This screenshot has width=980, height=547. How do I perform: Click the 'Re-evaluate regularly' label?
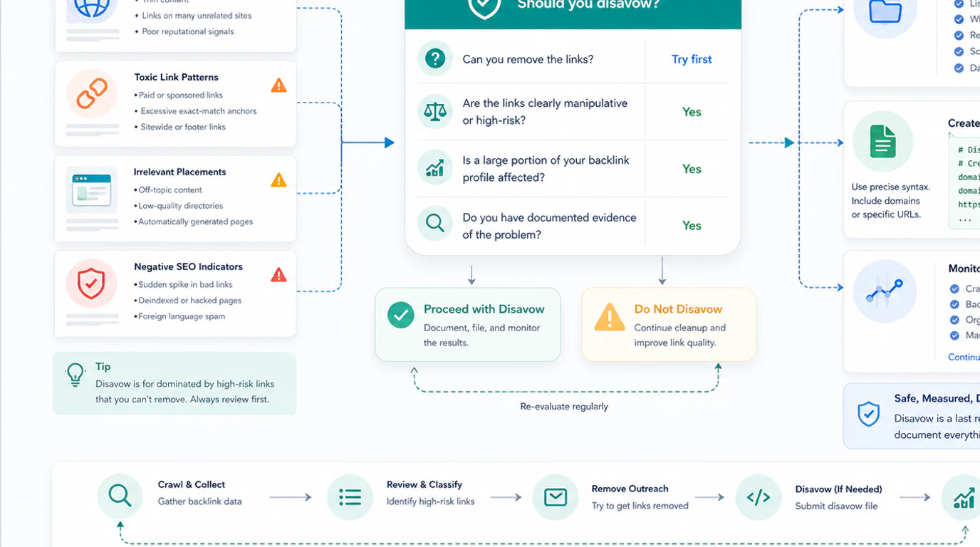pyautogui.click(x=564, y=407)
